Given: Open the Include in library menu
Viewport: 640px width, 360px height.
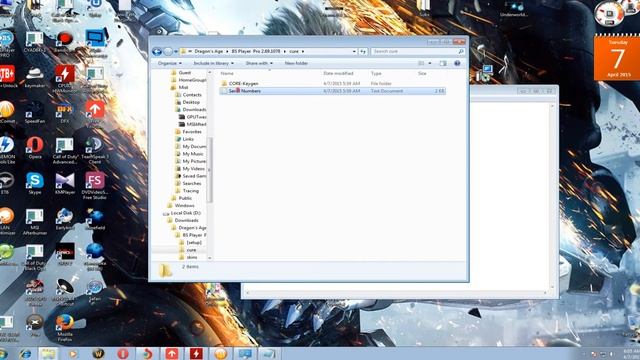Looking at the screenshot, I should click(x=213, y=63).
